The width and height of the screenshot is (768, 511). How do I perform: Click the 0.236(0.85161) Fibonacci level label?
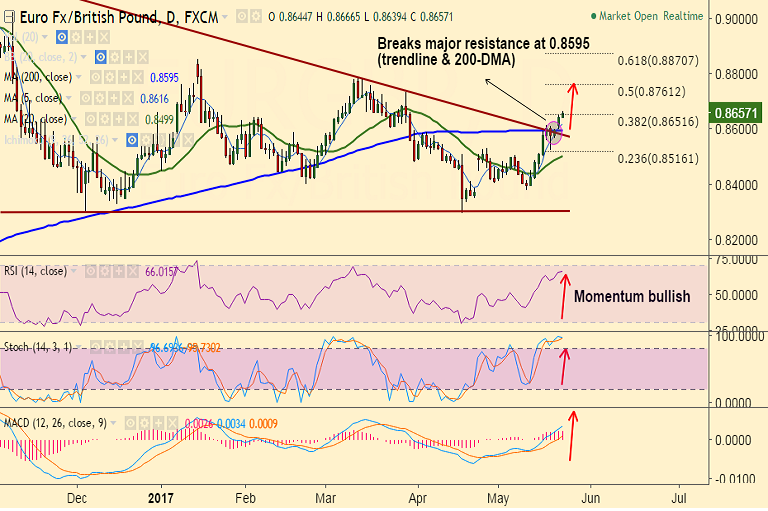[x=658, y=159]
